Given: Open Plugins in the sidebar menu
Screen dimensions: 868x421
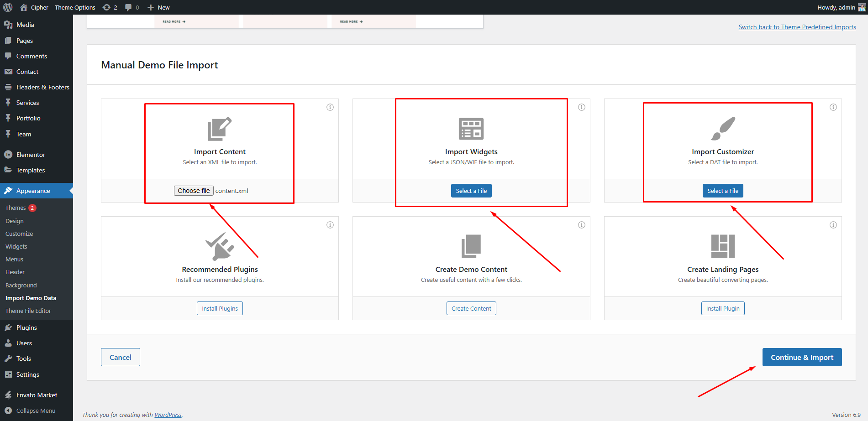Looking at the screenshot, I should [x=26, y=327].
